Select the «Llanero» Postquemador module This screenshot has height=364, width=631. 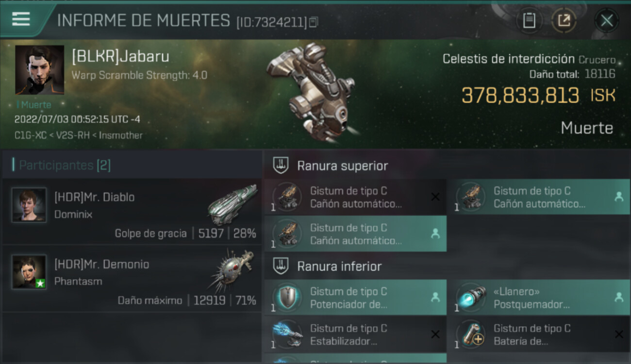tap(539, 298)
